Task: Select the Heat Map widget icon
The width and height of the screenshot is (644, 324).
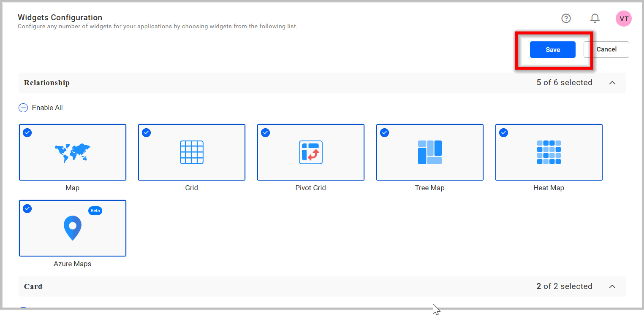Action: point(549,152)
